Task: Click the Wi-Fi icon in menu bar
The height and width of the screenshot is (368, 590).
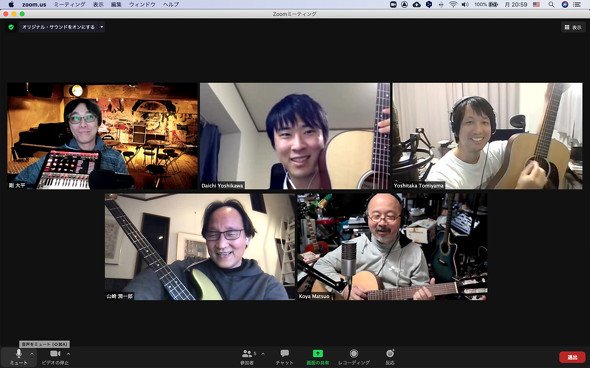Action: click(x=453, y=5)
